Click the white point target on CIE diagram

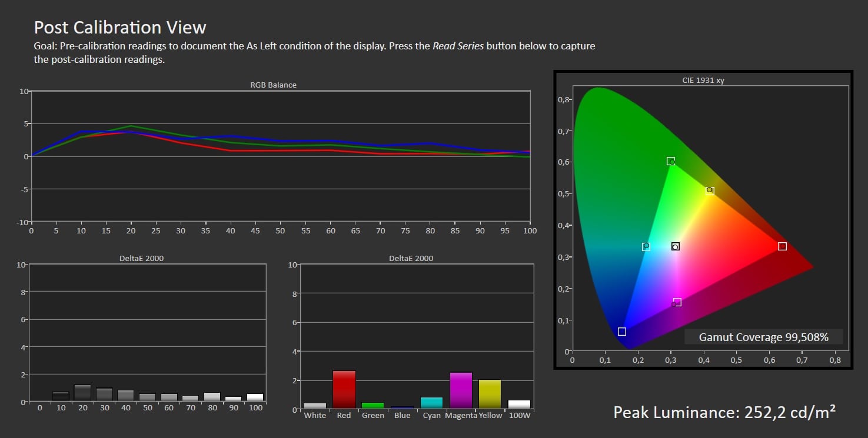pos(676,246)
